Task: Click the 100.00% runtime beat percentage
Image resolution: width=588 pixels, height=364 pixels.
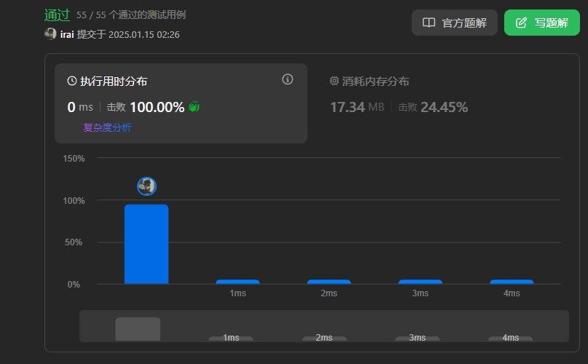Action: click(x=157, y=107)
